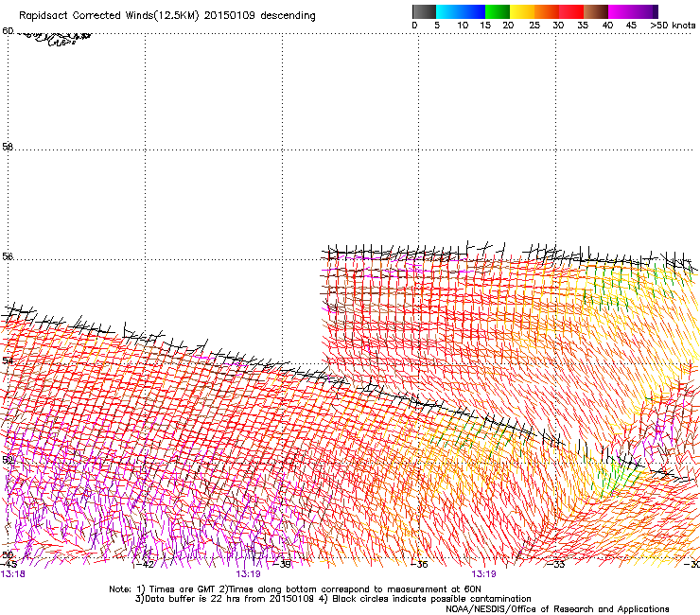
Task: Select the purple 45-50 knots legend color
Action: coord(645,11)
